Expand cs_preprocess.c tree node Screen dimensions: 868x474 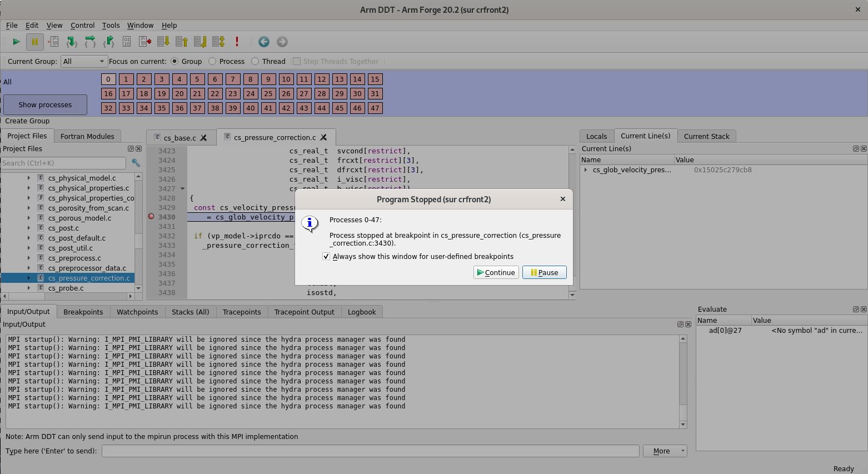point(29,258)
